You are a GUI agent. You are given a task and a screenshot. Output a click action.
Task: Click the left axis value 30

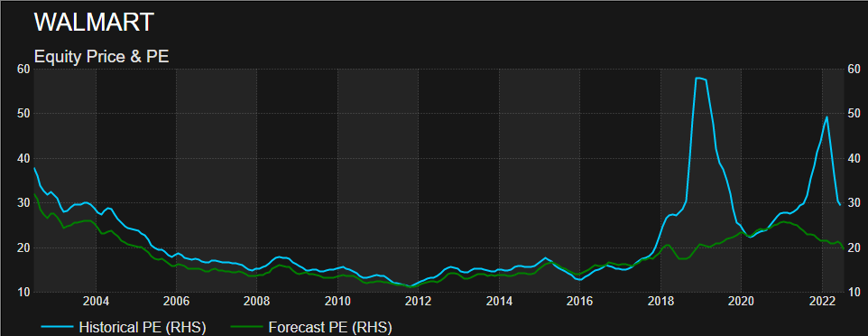tap(23, 202)
